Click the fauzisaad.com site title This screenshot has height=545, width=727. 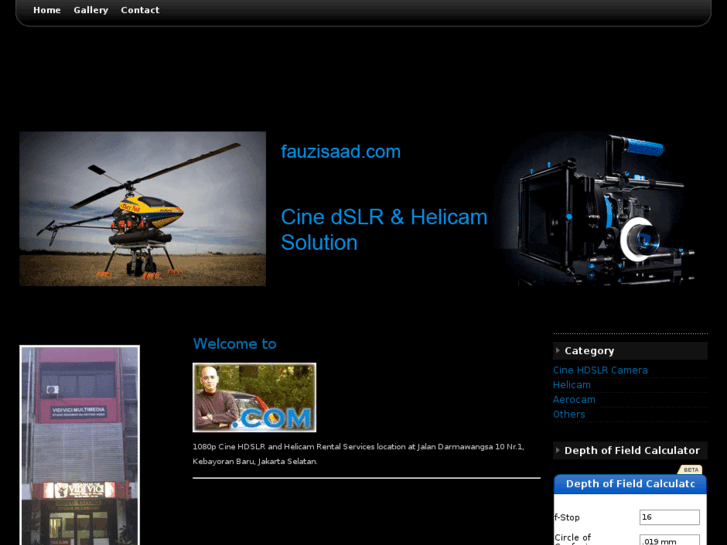[341, 152]
